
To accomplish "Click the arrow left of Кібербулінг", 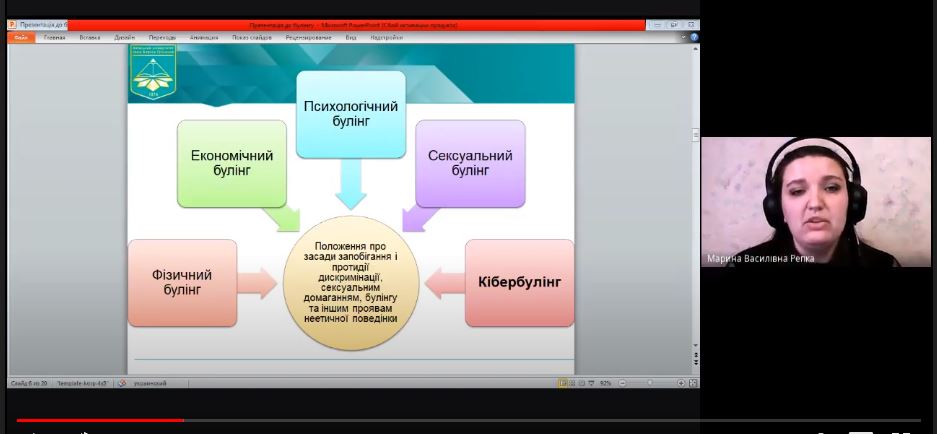I will [x=445, y=283].
